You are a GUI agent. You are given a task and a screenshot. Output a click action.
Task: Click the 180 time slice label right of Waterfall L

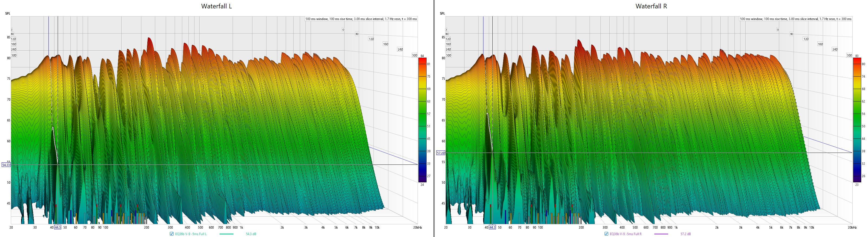pos(385,44)
